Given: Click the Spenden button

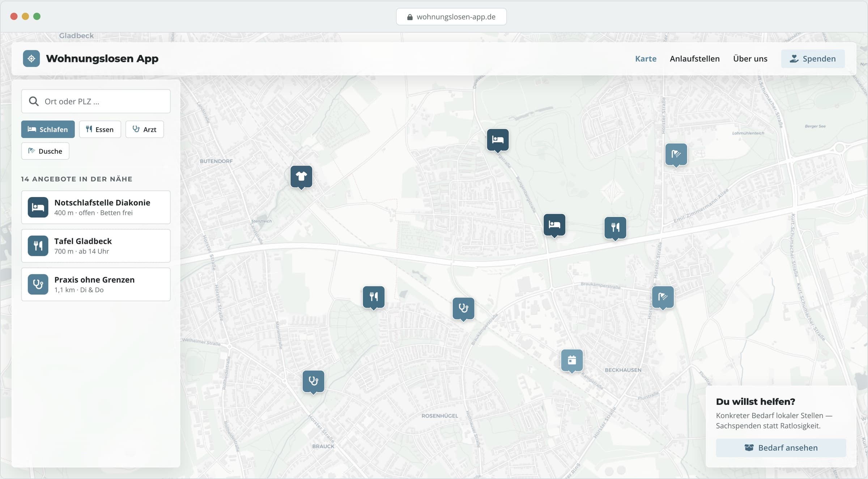Looking at the screenshot, I should coord(813,59).
